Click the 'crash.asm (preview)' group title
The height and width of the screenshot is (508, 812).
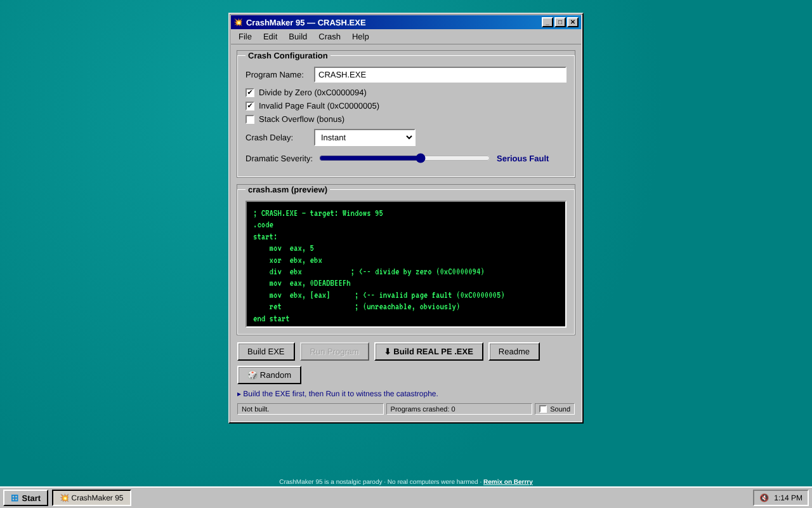coord(288,190)
